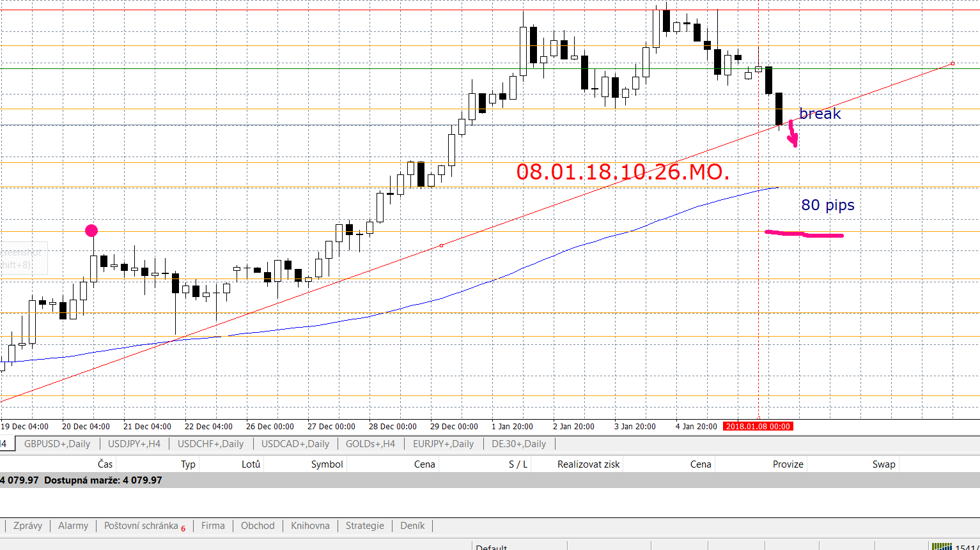Switch to the GBPUSD+,Daily chart tab
Image resolution: width=980 pixels, height=550 pixels.
(x=57, y=443)
